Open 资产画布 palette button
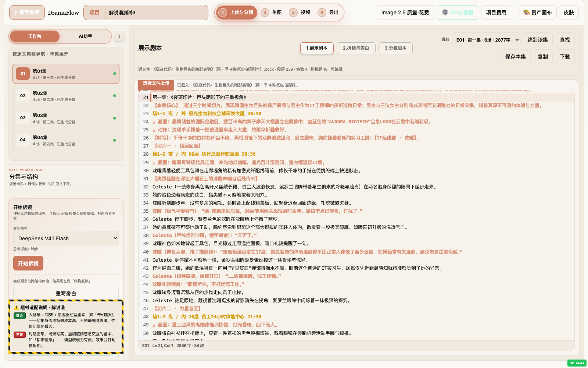The height and width of the screenshot is (368, 588). click(537, 13)
